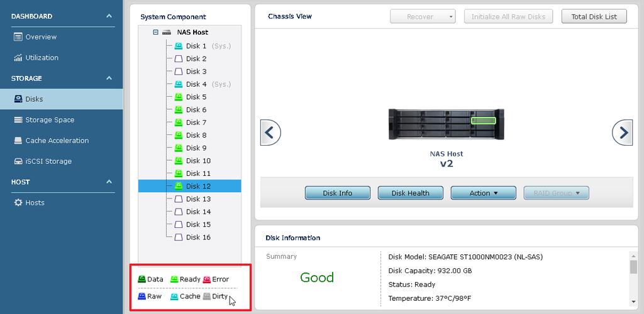Click the Disk Info button

click(338, 193)
